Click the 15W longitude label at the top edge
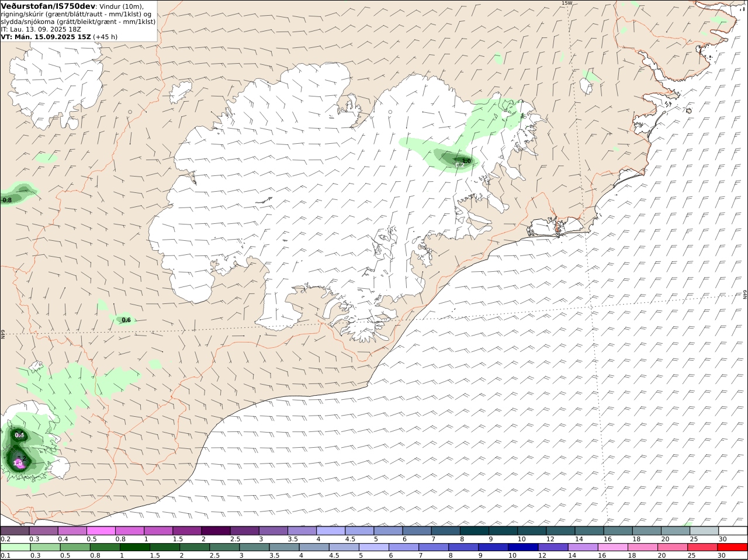This screenshot has width=748, height=560. click(566, 3)
